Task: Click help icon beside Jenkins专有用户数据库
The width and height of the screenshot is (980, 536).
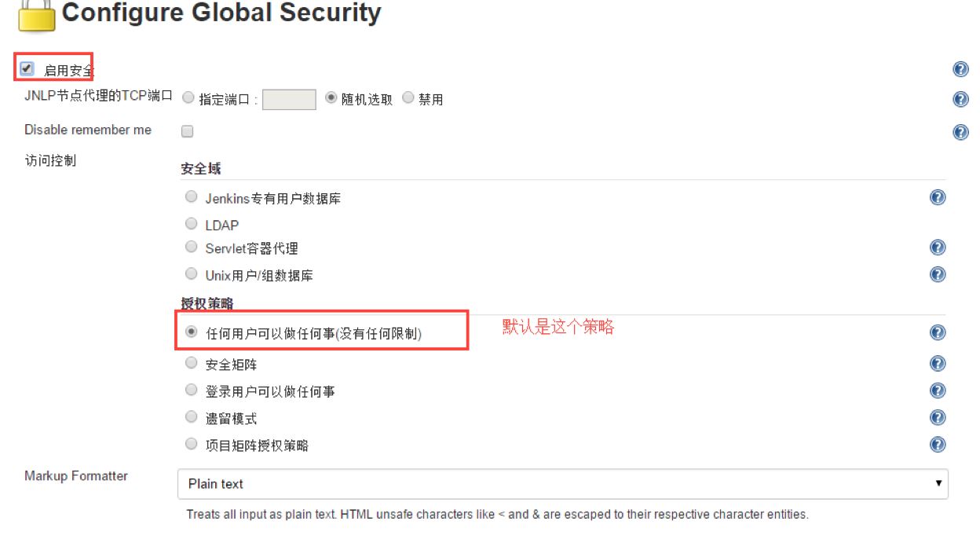Action: pos(937,197)
